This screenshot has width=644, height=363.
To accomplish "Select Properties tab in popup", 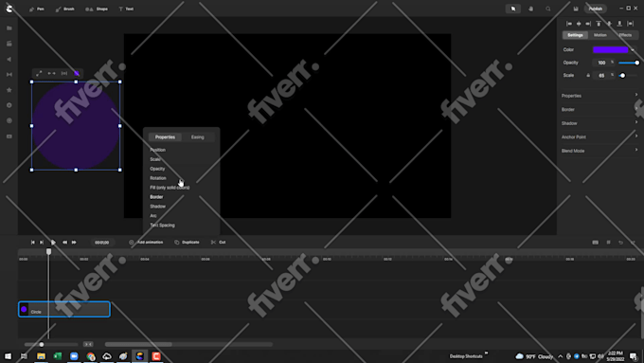I will click(x=165, y=136).
